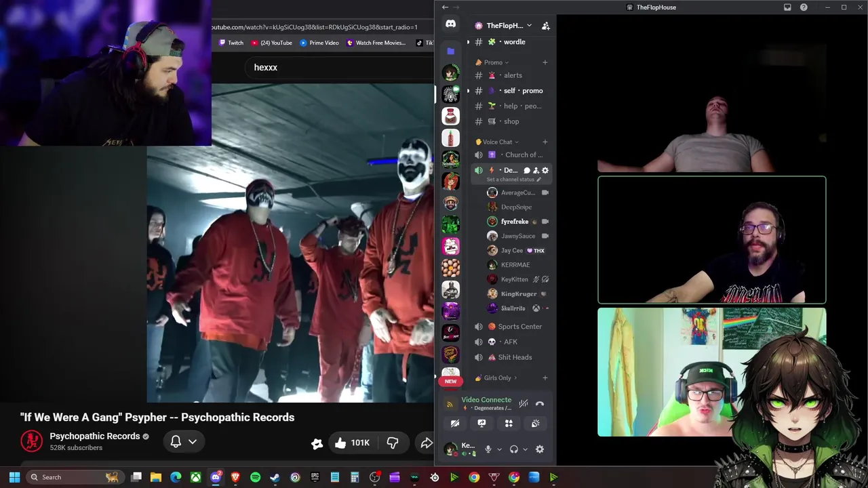
Task: Open the Watch Free Movies bookmark
Action: [x=376, y=43]
